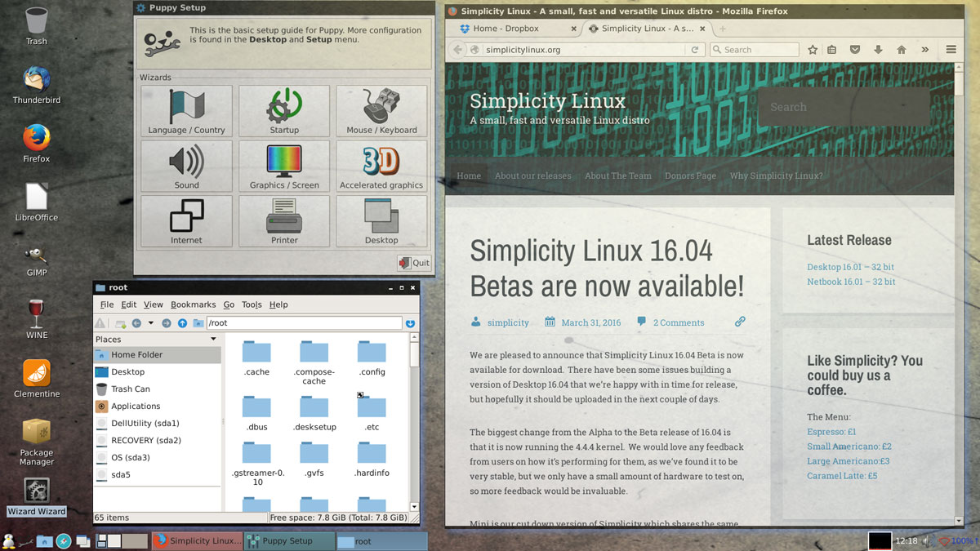Open the Mouse / Keyboard wizard
This screenshot has height=551, width=980.
(x=381, y=111)
